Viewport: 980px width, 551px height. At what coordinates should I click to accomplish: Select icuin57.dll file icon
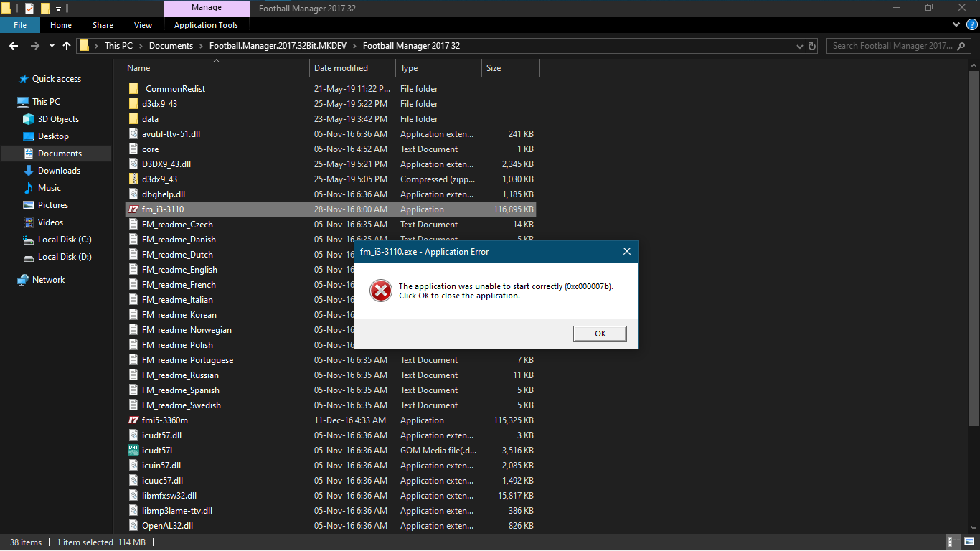click(133, 466)
